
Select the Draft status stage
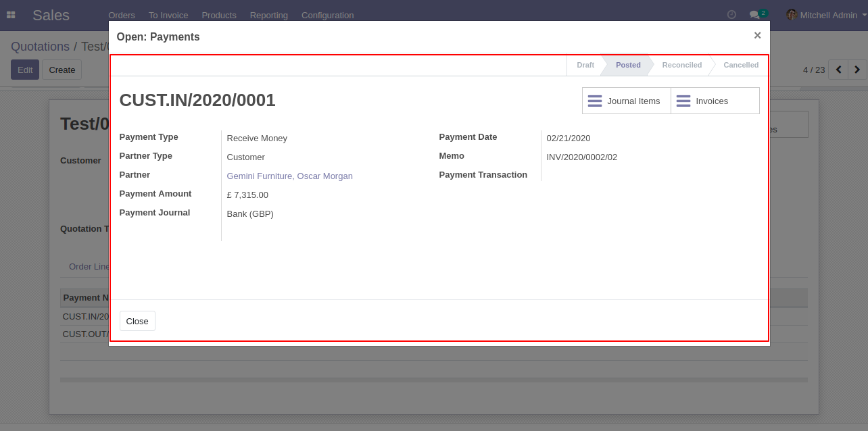[x=585, y=65]
